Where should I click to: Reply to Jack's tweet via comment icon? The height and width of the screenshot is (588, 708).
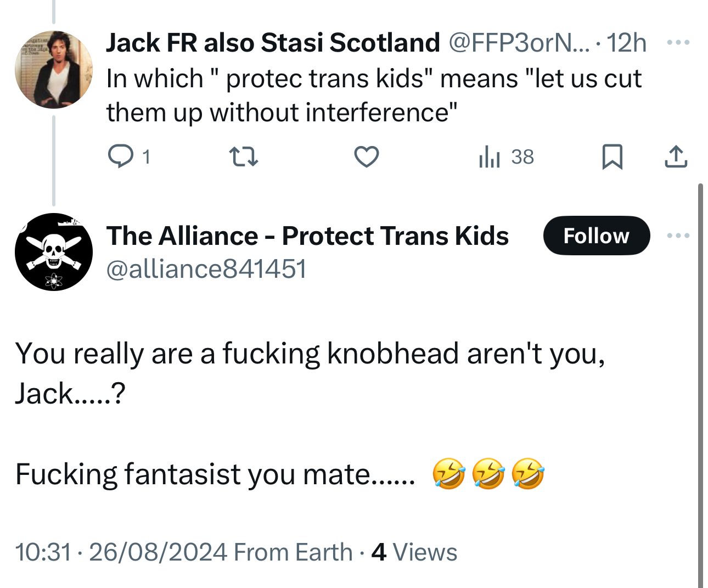(120, 156)
